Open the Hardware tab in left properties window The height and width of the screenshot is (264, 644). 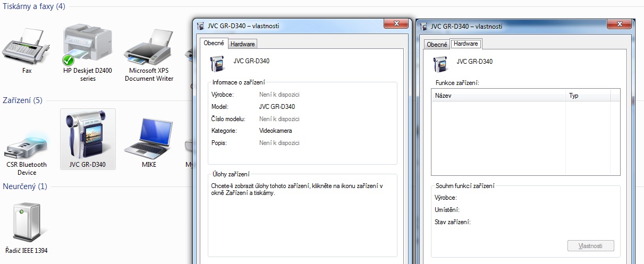tap(242, 44)
